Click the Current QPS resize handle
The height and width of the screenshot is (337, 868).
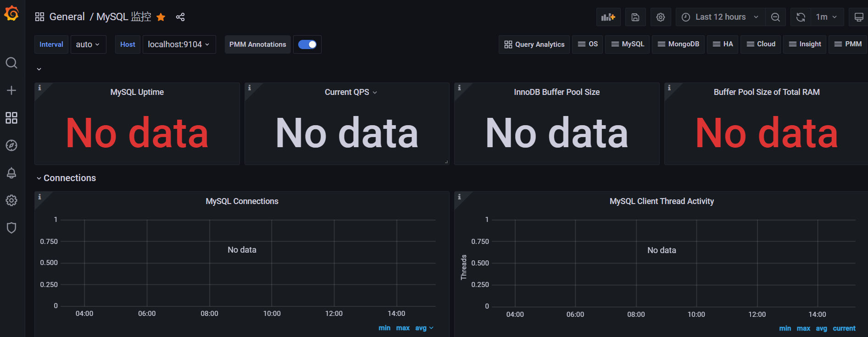[x=446, y=162]
